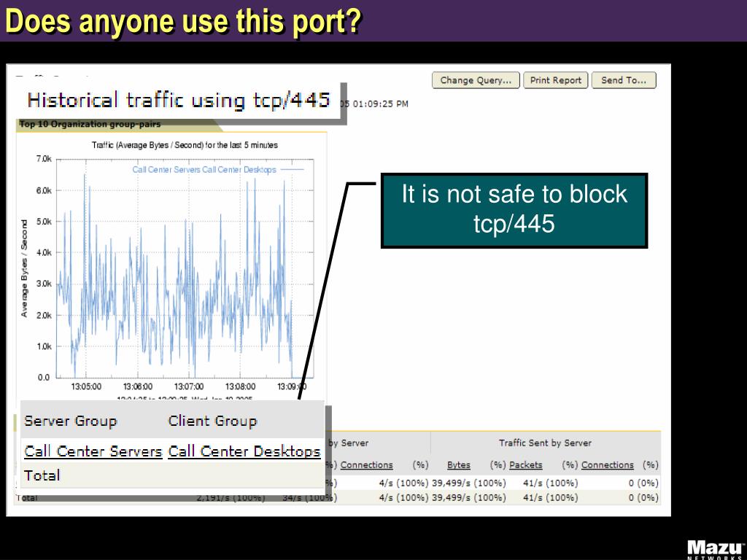Screen dimensions: 747x560
Task: Click the Server Group column header
Action: click(71, 421)
